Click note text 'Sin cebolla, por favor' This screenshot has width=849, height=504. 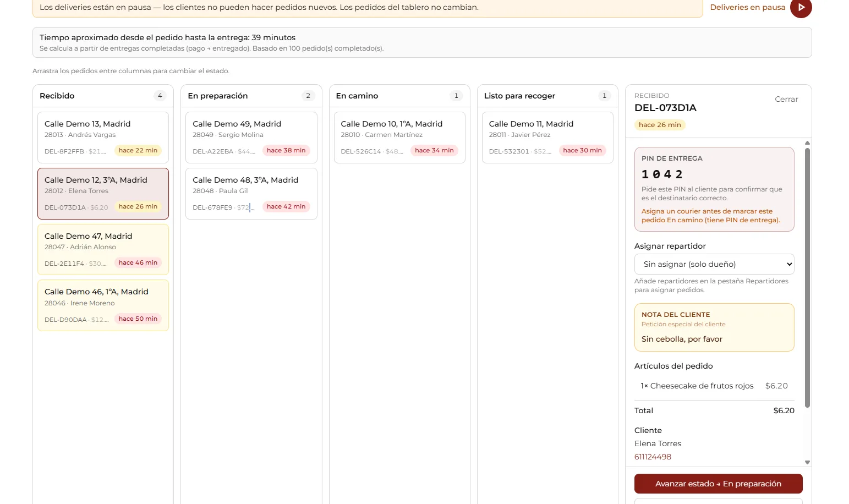pyautogui.click(x=682, y=339)
